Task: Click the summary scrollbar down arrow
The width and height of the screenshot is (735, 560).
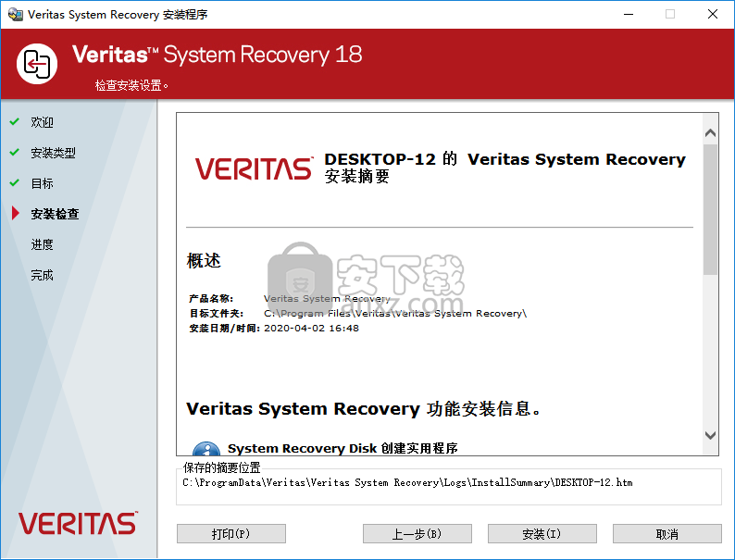Action: [710, 435]
